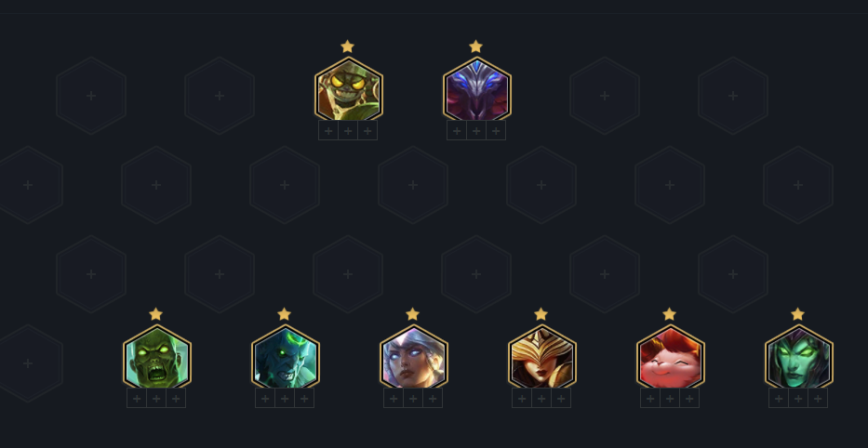
Task: Add middle item under the purple armored champion
Action: [476, 130]
